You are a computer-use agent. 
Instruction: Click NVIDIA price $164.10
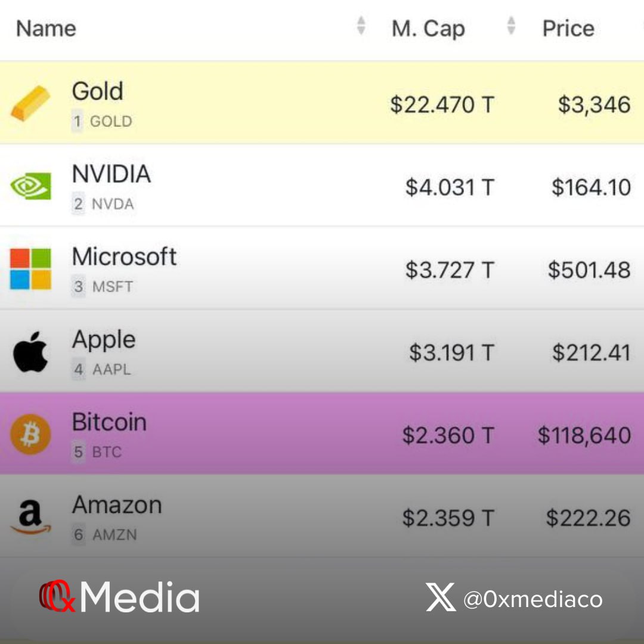(x=590, y=187)
